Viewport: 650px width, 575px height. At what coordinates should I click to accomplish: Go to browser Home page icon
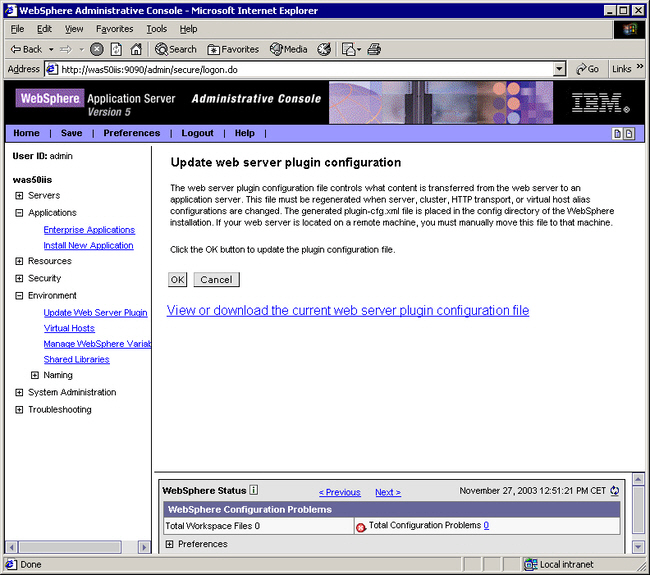[x=136, y=49]
